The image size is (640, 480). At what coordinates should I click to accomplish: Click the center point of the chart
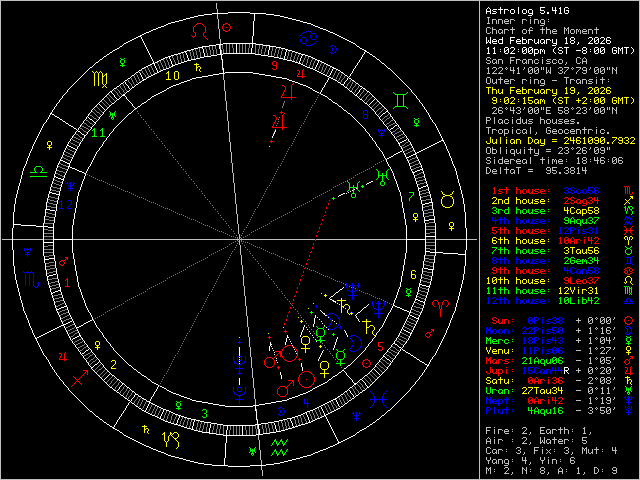click(x=241, y=240)
